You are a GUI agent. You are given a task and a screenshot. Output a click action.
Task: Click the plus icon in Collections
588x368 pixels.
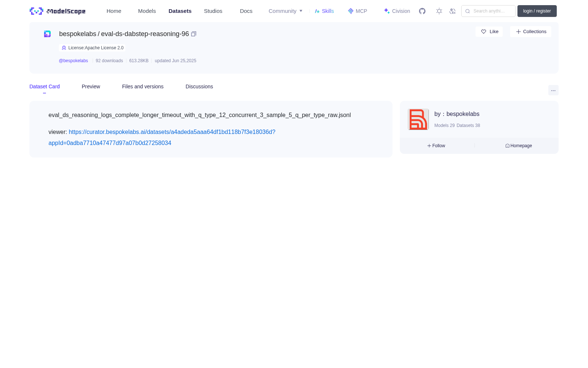pos(519,32)
